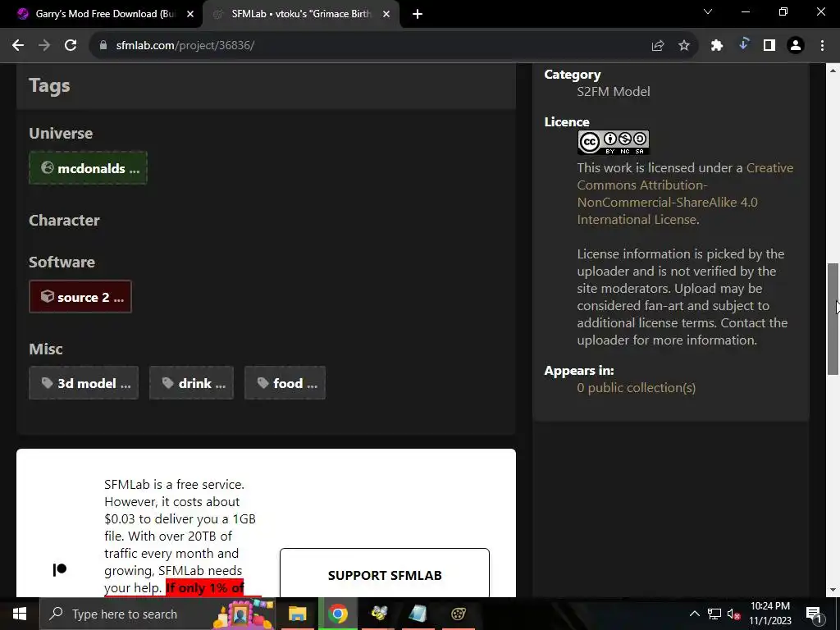Click the S2FM Model category text
Image resolution: width=840 pixels, height=630 pixels.
point(614,92)
